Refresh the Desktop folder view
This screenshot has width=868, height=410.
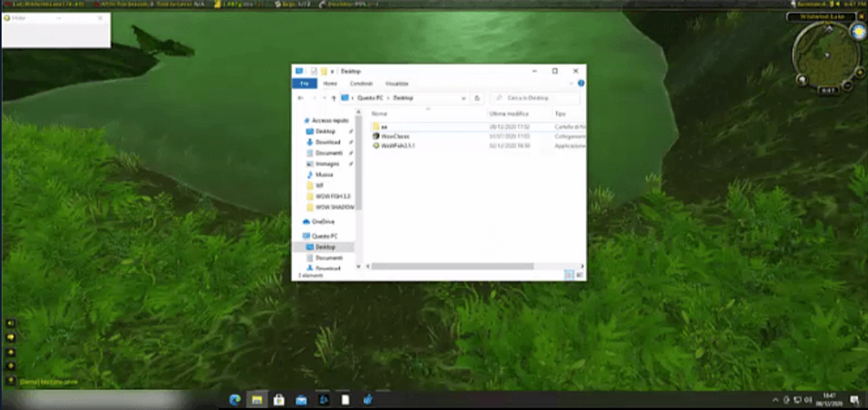coord(477,98)
